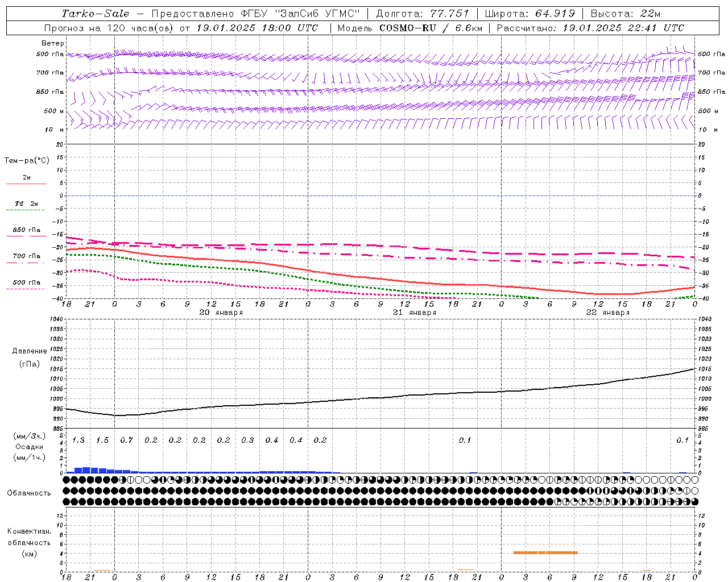Select the (км) units label

click(x=29, y=553)
